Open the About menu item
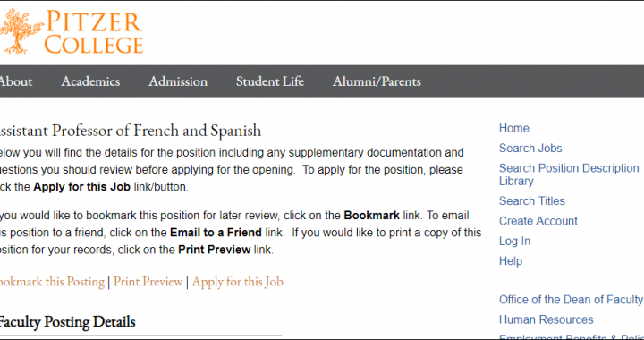Screen dimensions: 644x340 click(15, 81)
